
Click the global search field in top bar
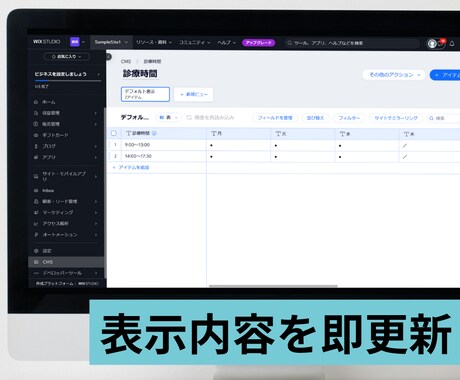click(352, 43)
